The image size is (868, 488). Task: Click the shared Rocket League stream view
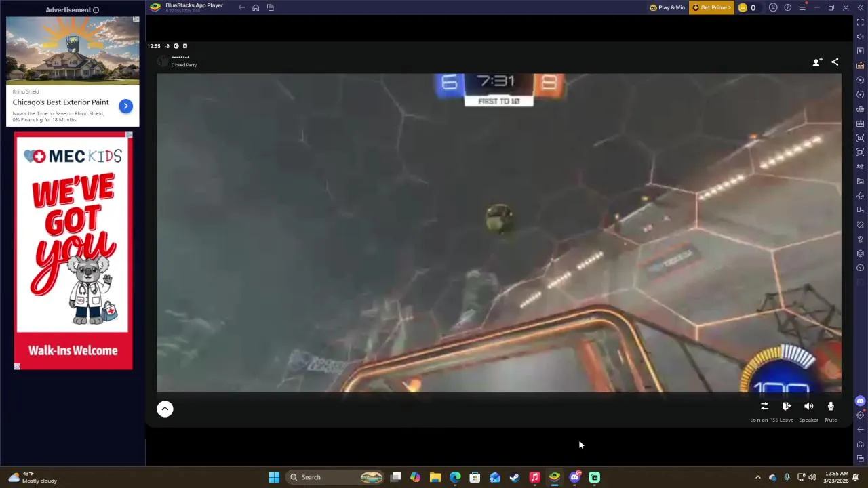[499, 233]
